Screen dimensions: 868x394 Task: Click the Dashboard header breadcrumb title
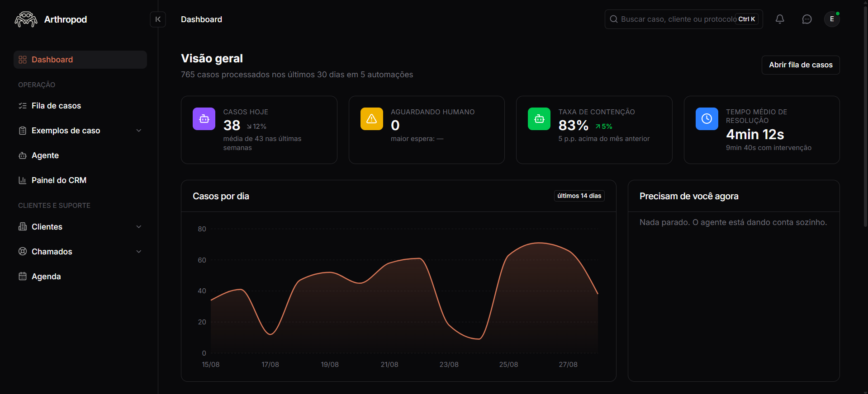pyautogui.click(x=201, y=19)
